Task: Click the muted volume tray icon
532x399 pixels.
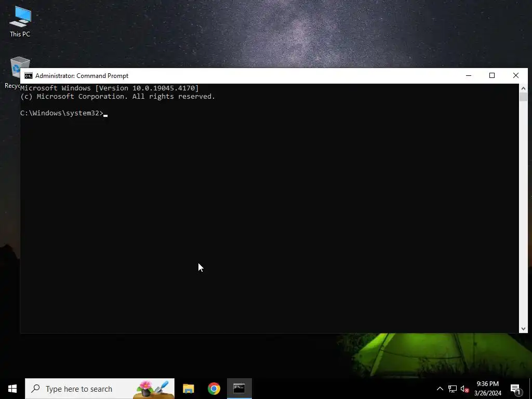Action: pos(464,389)
